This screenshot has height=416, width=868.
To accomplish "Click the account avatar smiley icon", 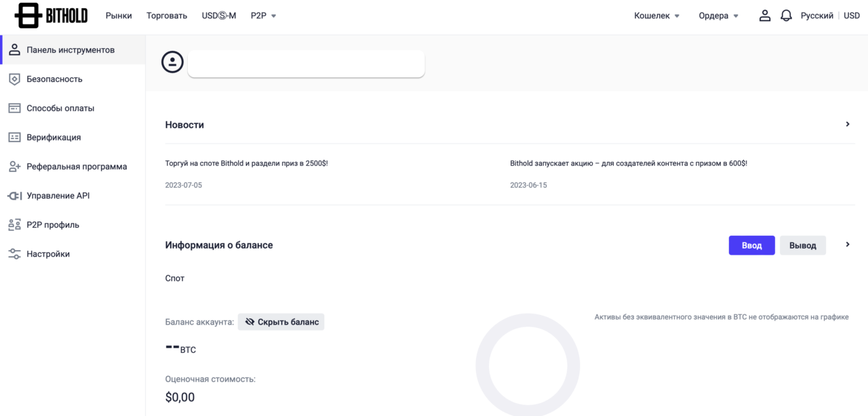I will 172,62.
